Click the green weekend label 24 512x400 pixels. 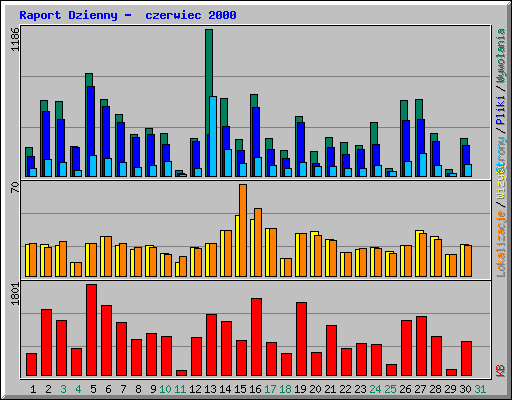coord(375,389)
